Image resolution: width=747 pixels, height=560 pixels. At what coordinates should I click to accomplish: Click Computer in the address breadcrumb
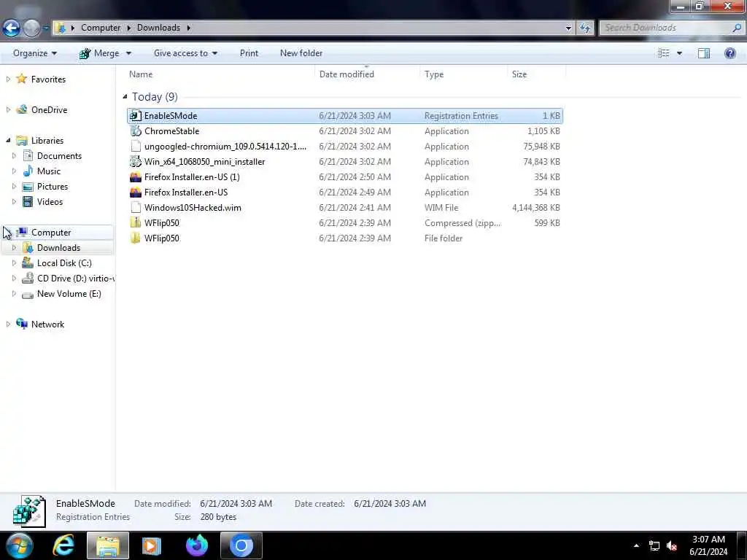101,28
